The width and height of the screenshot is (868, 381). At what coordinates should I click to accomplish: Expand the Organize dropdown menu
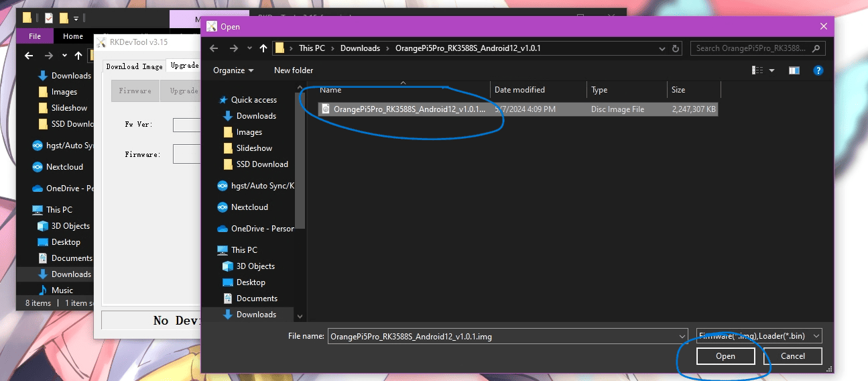233,70
